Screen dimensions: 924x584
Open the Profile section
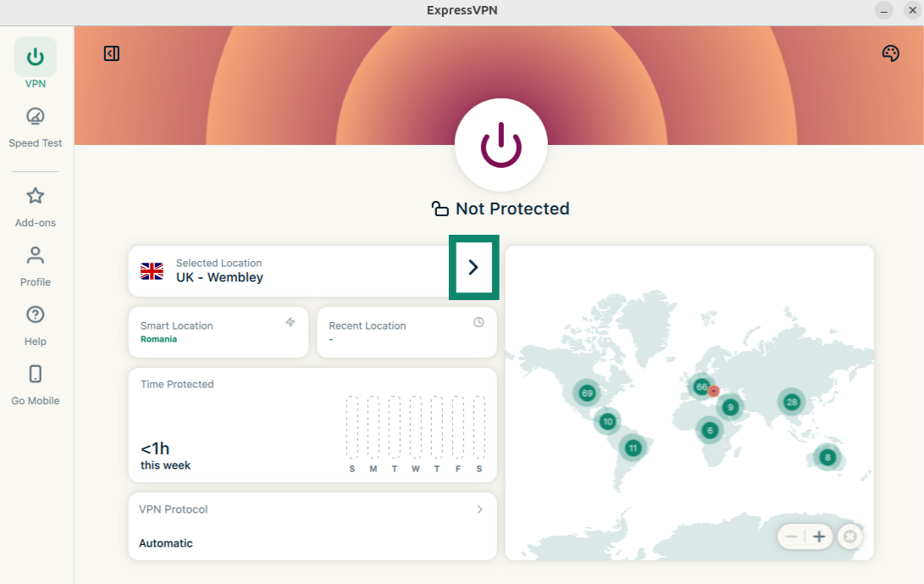[36, 266]
